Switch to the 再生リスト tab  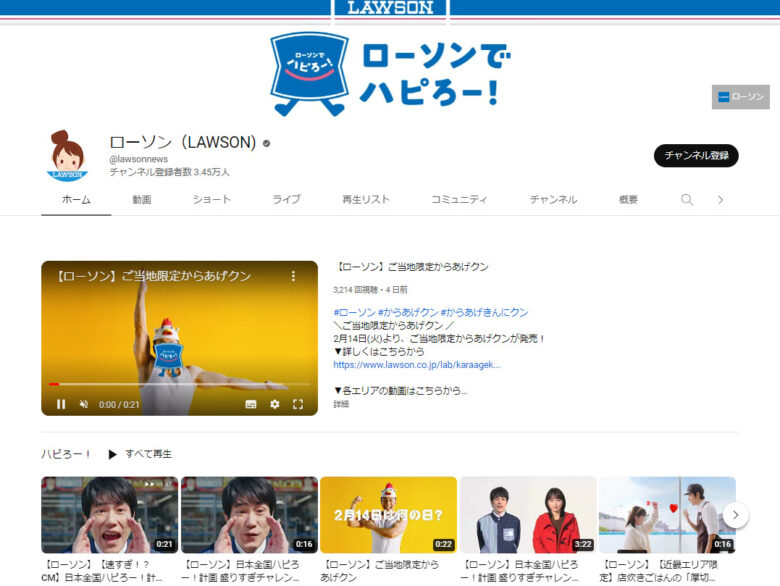pyautogui.click(x=366, y=200)
